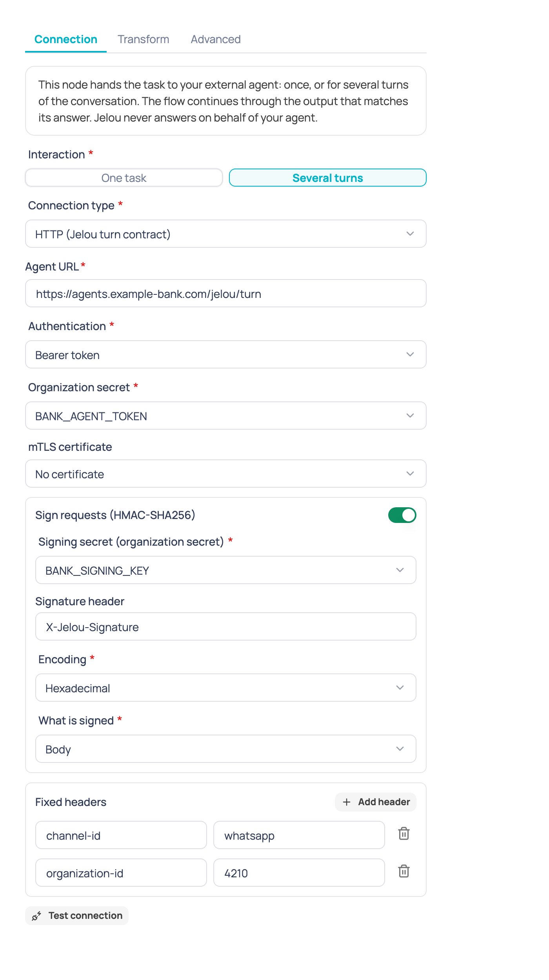
Task: Open the Authentication dropdown showing Bearer token
Action: coord(226,354)
